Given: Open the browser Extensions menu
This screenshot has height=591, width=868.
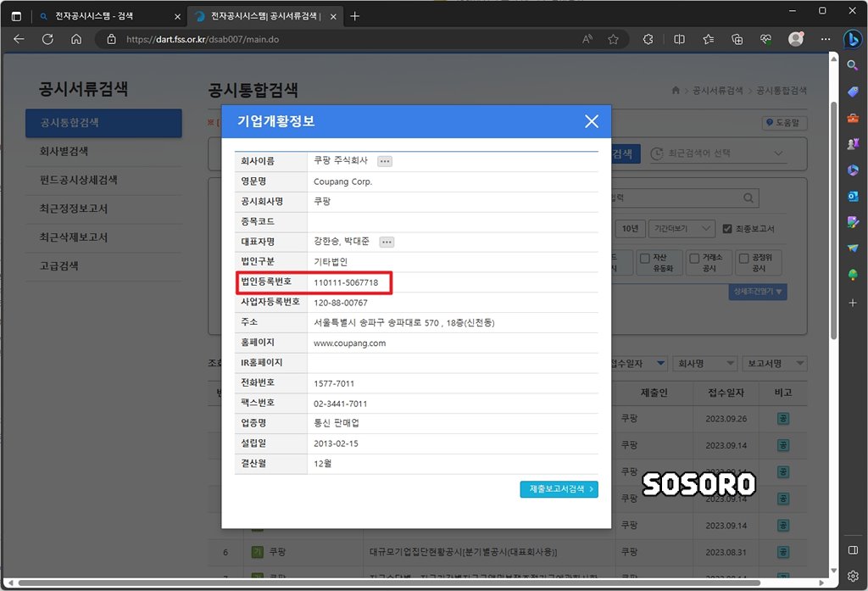Looking at the screenshot, I should point(648,39).
